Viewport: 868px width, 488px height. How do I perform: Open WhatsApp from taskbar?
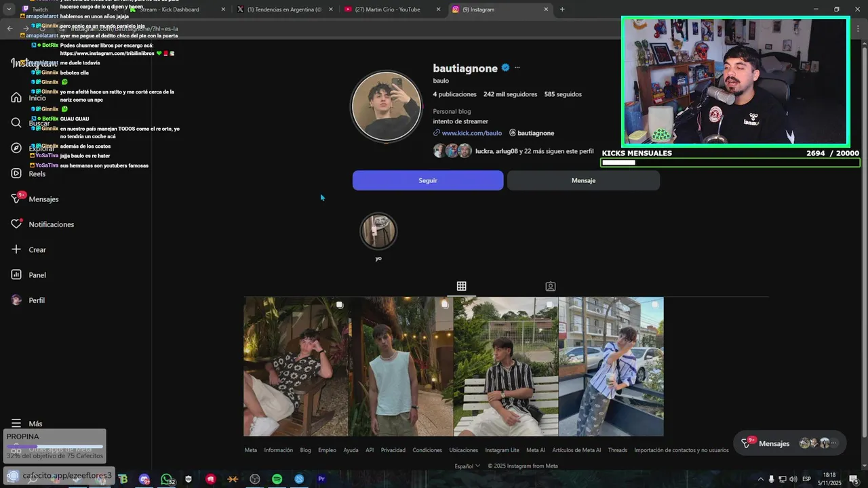[166, 479]
